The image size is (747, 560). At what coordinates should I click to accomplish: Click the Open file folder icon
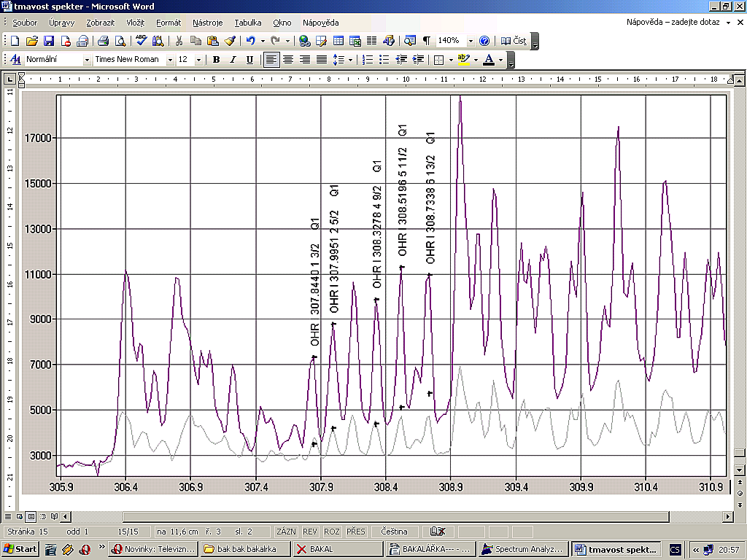(31, 41)
